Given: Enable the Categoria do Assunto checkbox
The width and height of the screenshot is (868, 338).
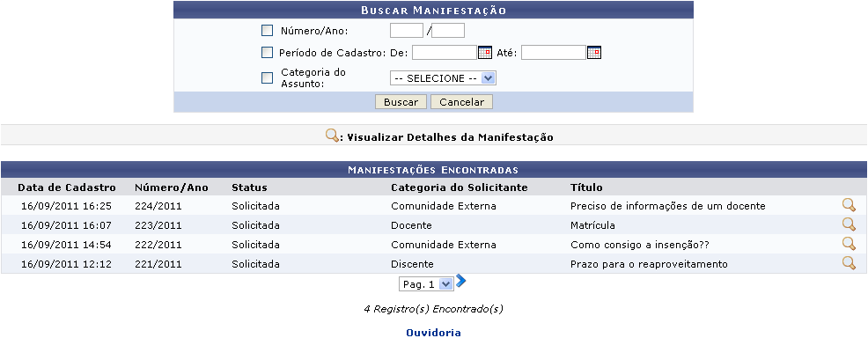Looking at the screenshot, I should coord(268,78).
